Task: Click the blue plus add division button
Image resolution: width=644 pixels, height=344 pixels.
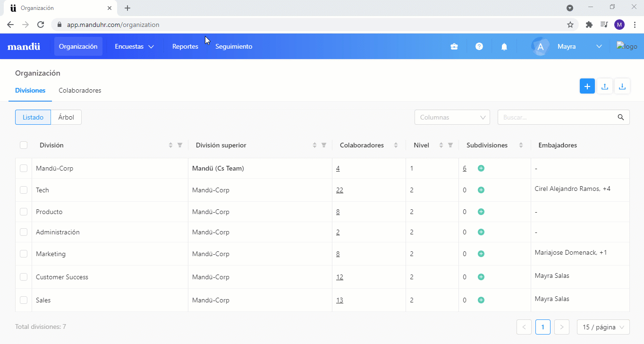Action: tap(587, 86)
